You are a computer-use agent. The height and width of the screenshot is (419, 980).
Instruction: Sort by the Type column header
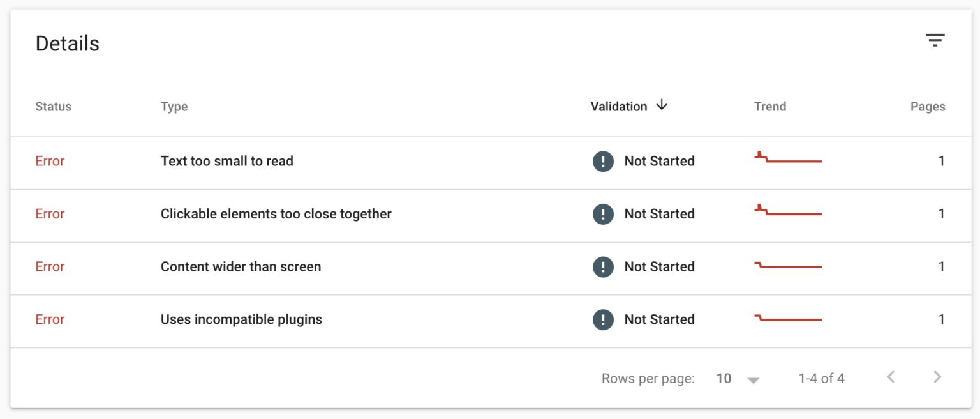pos(174,107)
